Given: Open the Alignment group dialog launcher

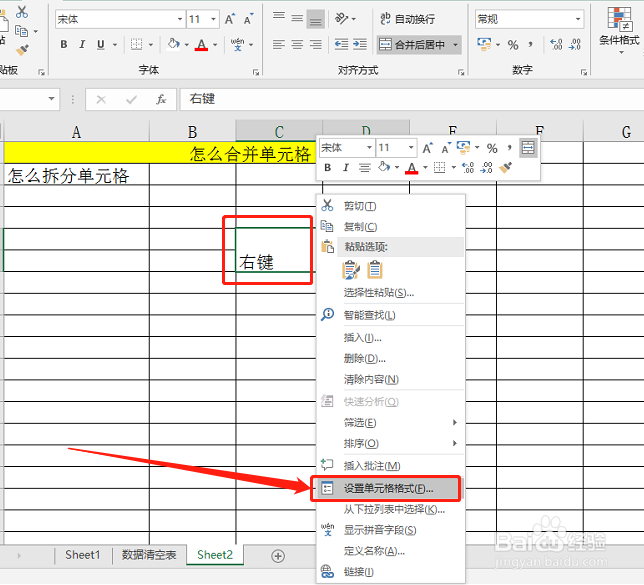Looking at the screenshot, I should click(461, 72).
